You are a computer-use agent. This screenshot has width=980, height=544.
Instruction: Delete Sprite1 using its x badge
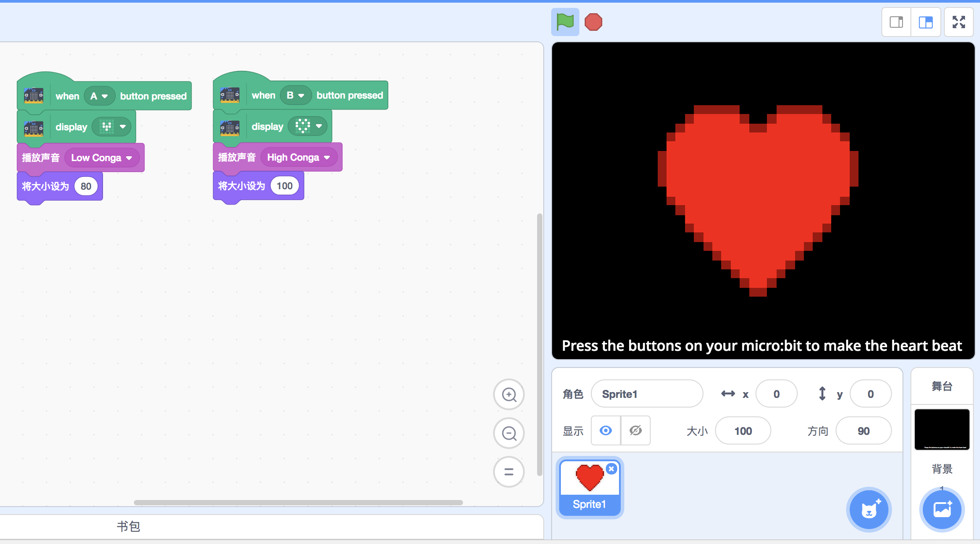[612, 469]
